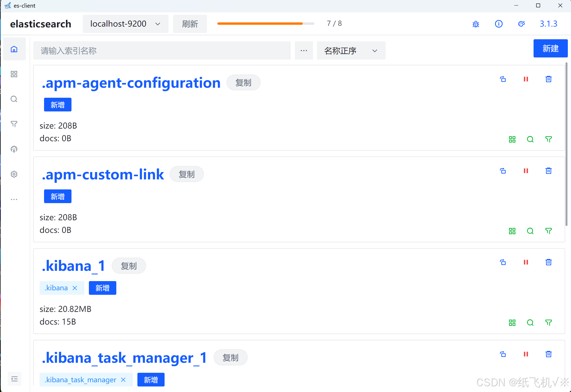Refresh index .apm-custom-link icon

coord(503,171)
